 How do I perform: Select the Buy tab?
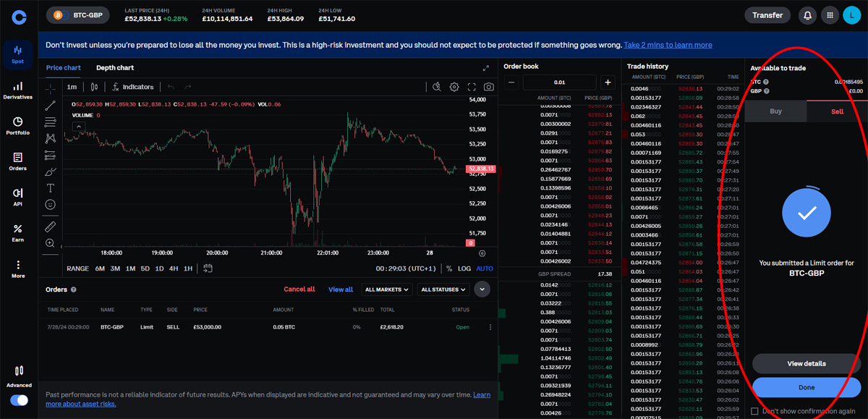775,111
